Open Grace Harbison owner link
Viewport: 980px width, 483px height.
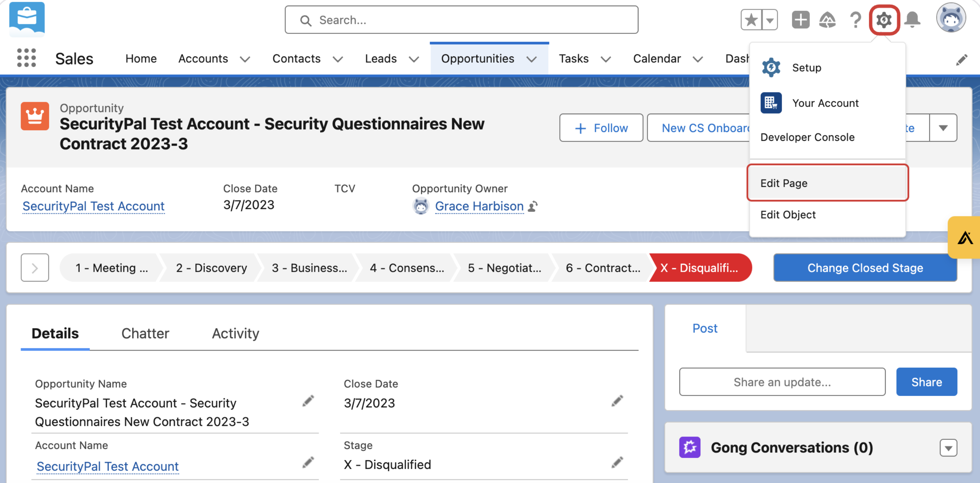coord(479,206)
